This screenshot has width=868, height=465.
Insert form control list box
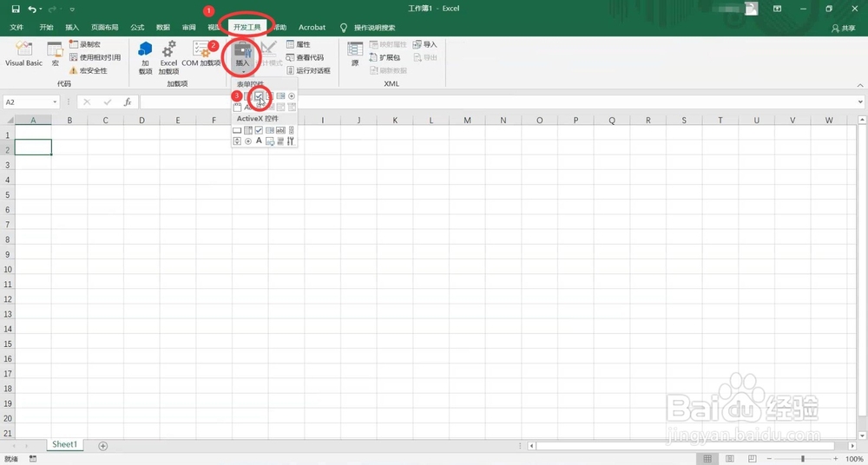click(280, 95)
